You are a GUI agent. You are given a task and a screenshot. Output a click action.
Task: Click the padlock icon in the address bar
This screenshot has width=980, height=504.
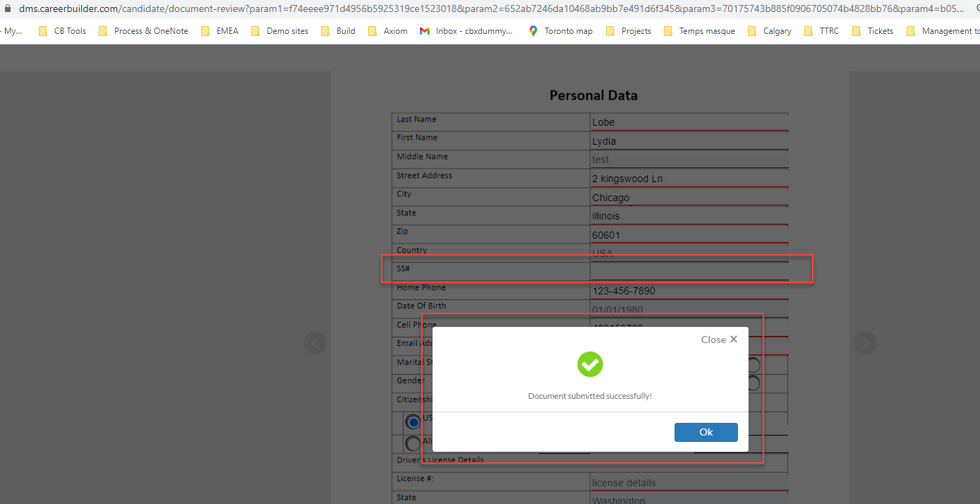point(6,10)
